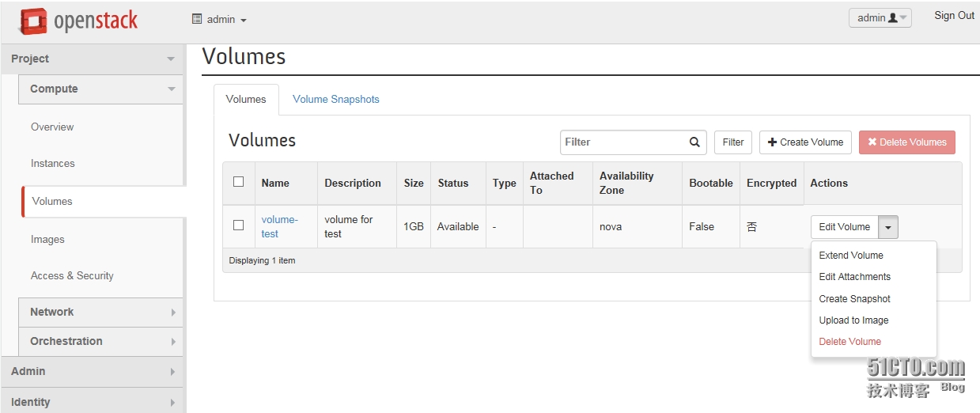
Task: Expand the Admin section
Action: 93,371
